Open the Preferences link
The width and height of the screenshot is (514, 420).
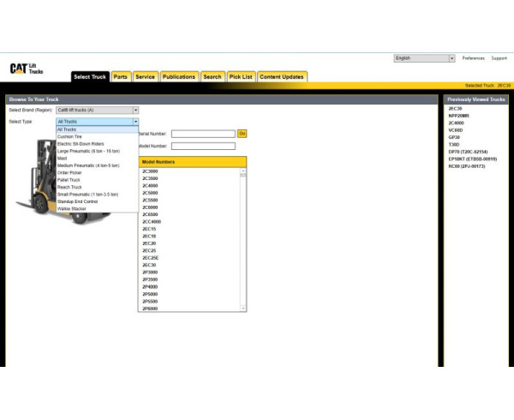pyautogui.click(x=473, y=58)
